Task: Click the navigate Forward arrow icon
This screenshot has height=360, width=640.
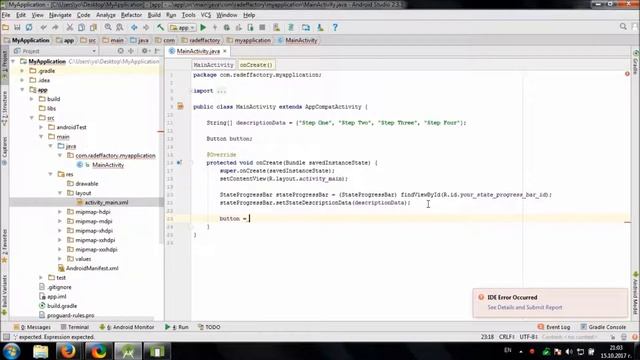Action: pyautogui.click(x=146, y=27)
